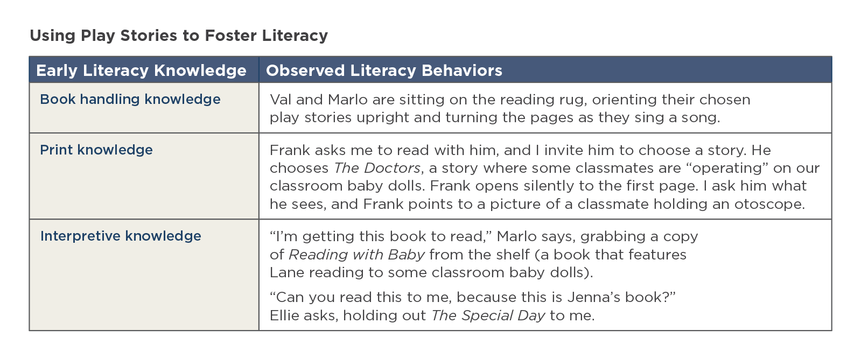Viewport: 868px width, 351px height.
Task: Click the italic title "The Special Day"
Action: (x=488, y=315)
